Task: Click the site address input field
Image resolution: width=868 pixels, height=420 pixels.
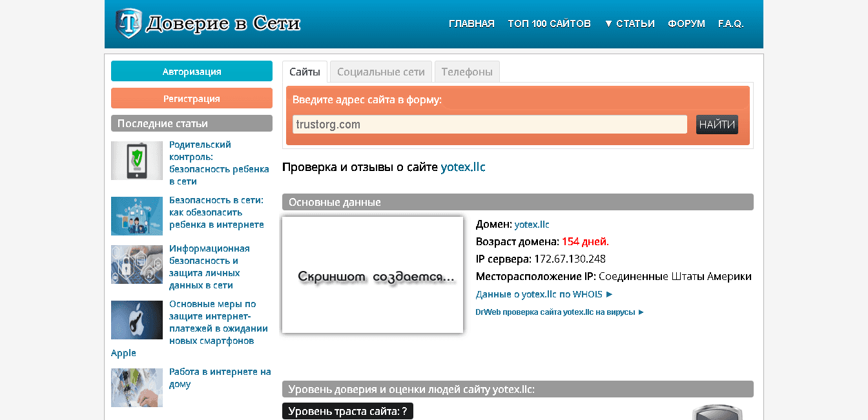Action: (x=489, y=124)
